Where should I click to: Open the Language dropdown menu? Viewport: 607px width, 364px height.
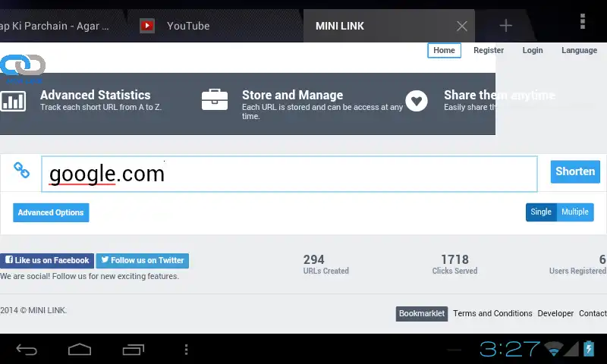[x=579, y=50]
